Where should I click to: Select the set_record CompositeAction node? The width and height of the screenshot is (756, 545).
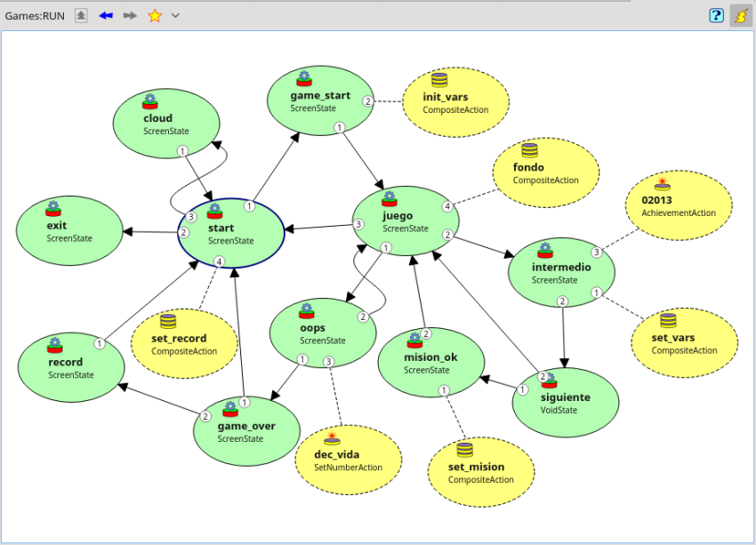[x=185, y=344]
